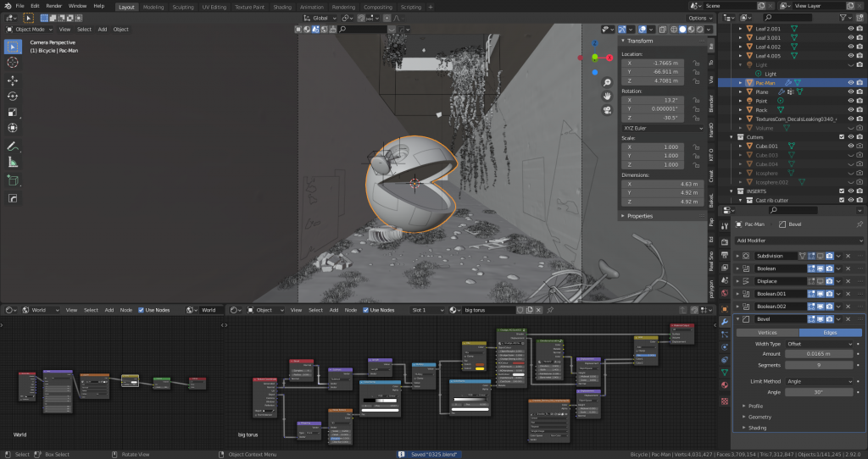The width and height of the screenshot is (868, 459).
Task: Open the Render menu
Action: point(53,6)
